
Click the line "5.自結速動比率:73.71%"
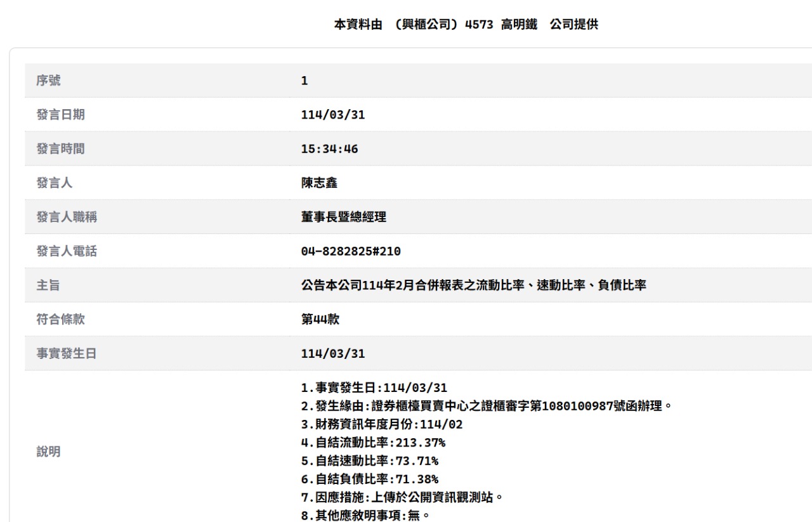click(370, 460)
